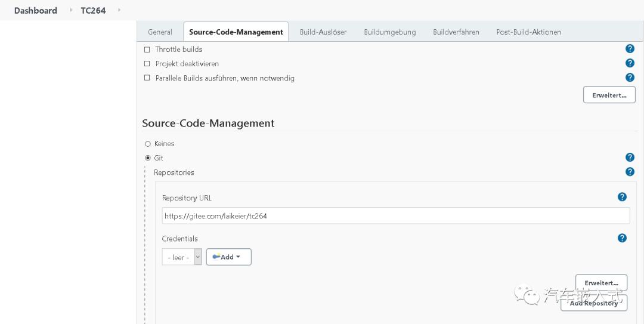
Task: Expand the Add credentials dropdown button
Action: 228,257
